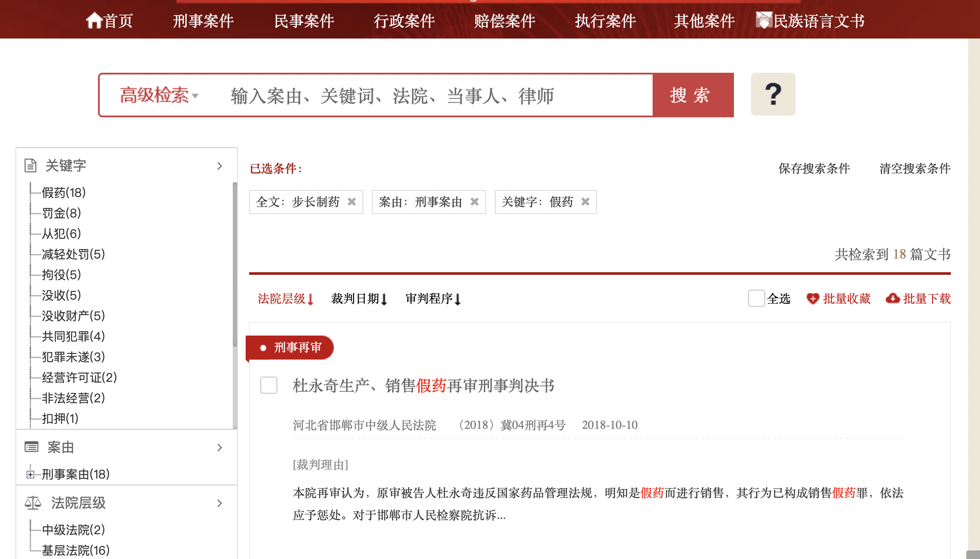
Task: Open 民族语言文书 in the navigation bar
Action: click(x=819, y=21)
